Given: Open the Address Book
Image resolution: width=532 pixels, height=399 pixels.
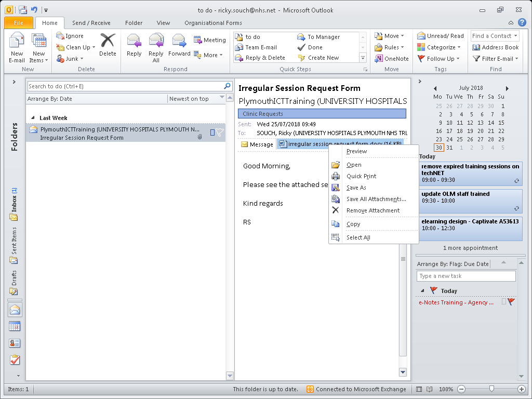Looking at the screenshot, I should point(495,47).
